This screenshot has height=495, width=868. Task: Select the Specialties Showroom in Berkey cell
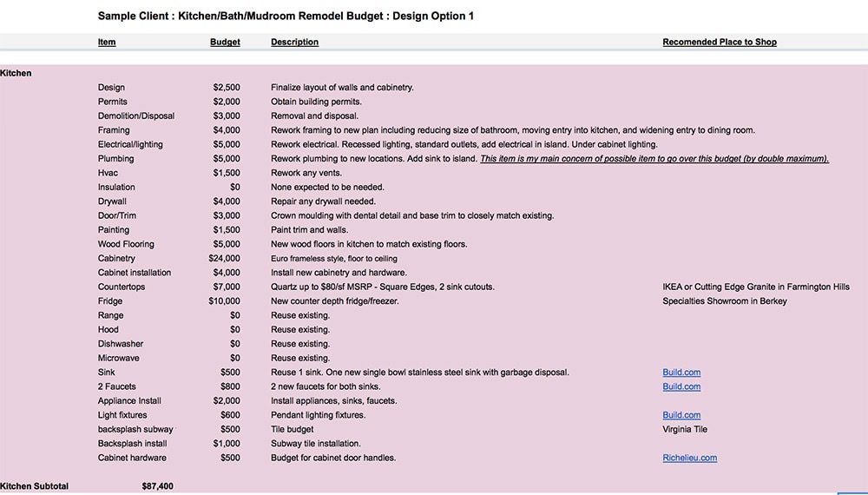[x=725, y=301]
